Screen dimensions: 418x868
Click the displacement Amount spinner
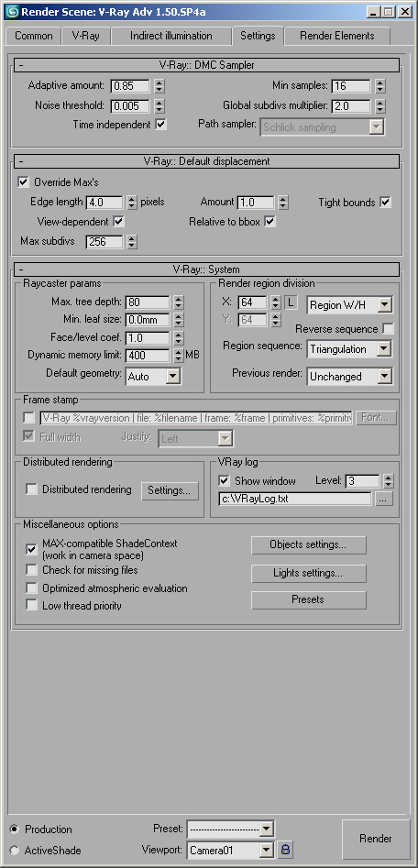tap(283, 203)
